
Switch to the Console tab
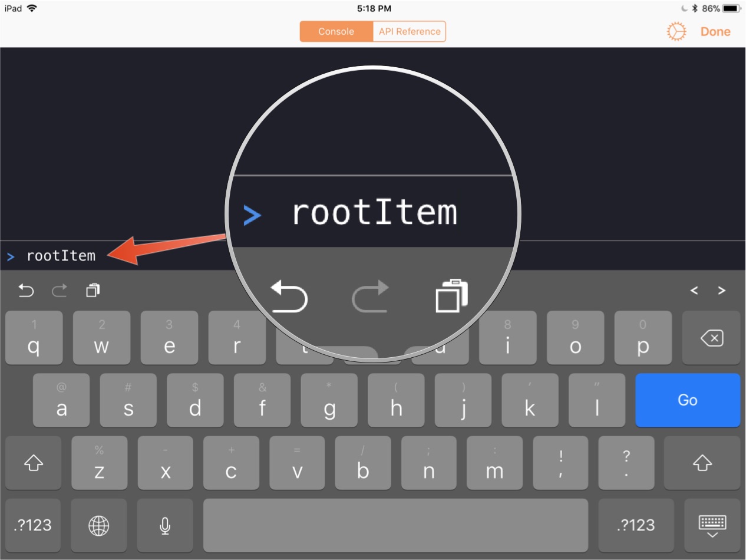coord(336,32)
